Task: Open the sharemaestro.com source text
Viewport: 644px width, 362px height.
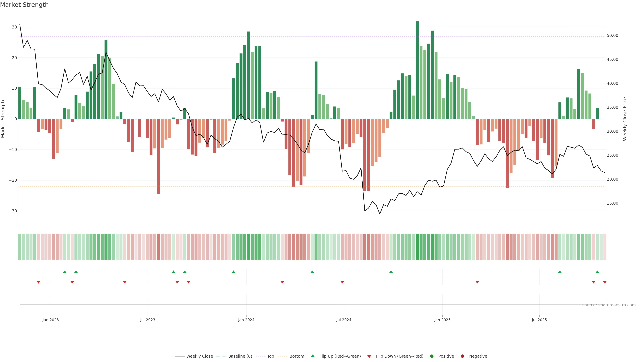Action: pyautogui.click(x=609, y=305)
